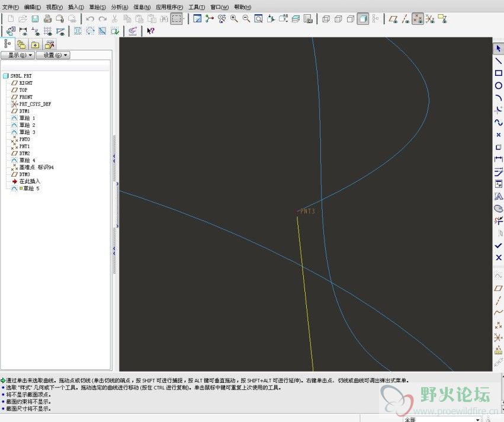Select the Arc sketch tool
504x422 pixels.
click(x=498, y=98)
